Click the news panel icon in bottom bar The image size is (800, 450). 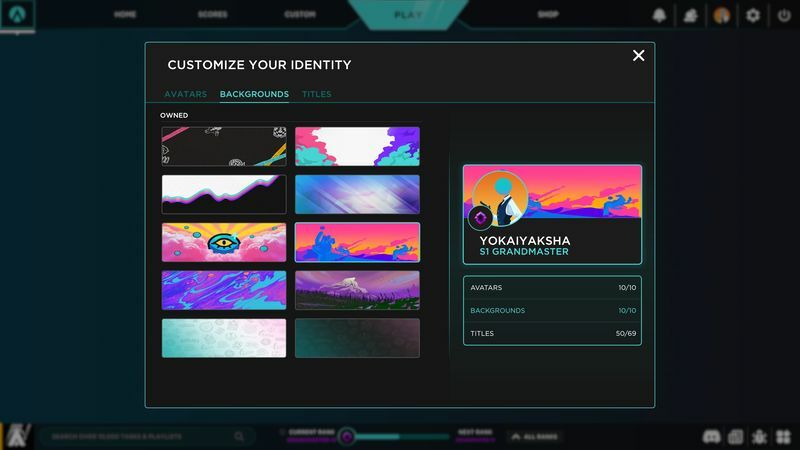[x=736, y=437]
